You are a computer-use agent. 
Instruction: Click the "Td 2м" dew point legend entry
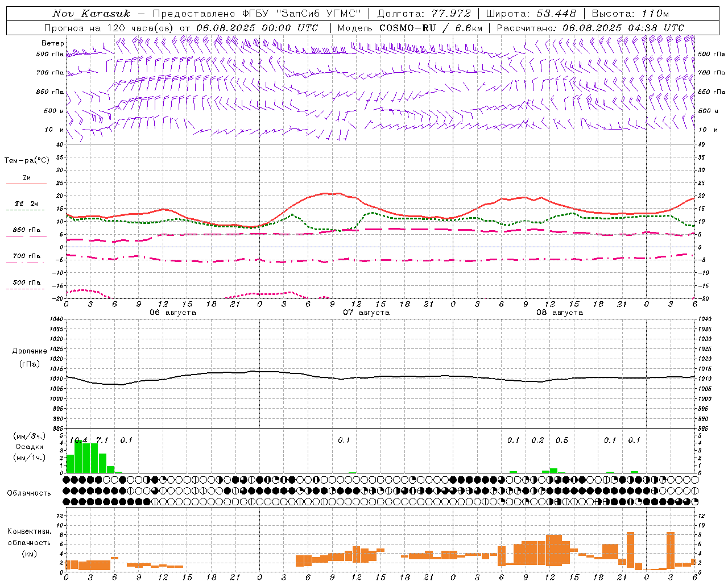(26, 203)
